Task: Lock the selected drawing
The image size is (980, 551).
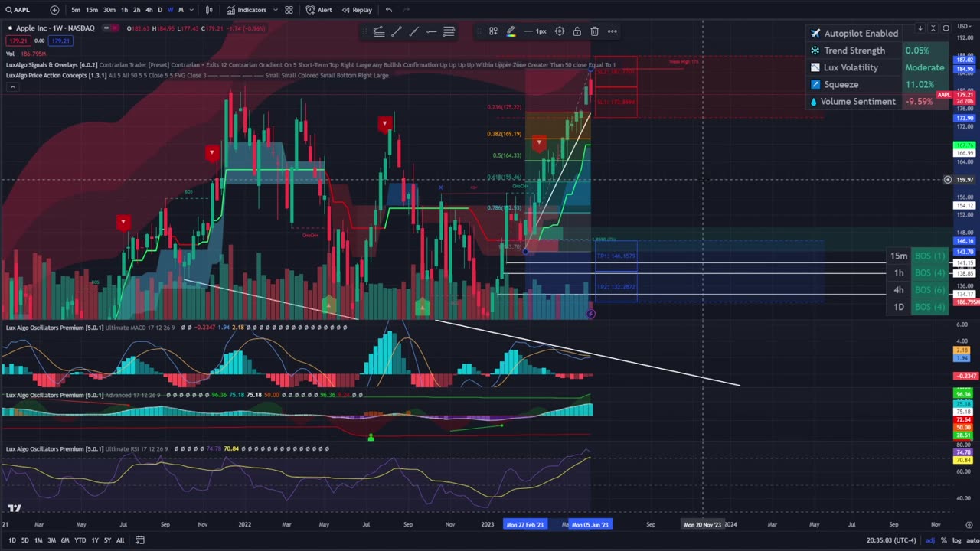Action: (x=577, y=31)
